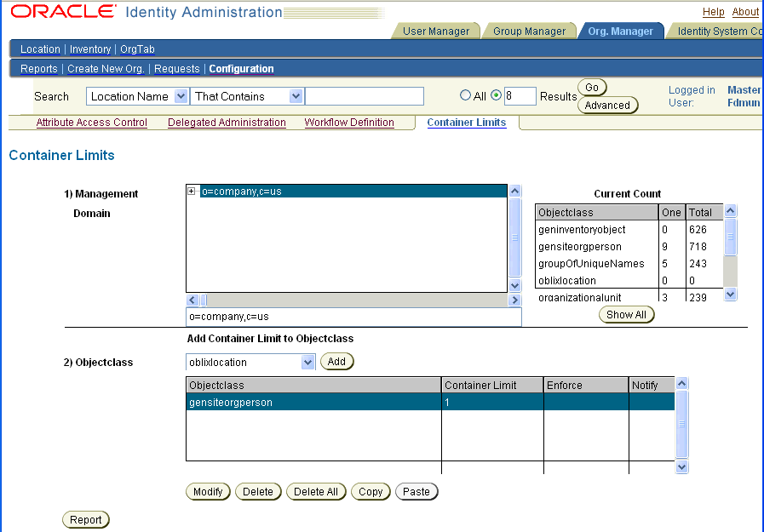Click limits table scroll down arrow
Screen dimensions: 764x532
[681, 466]
